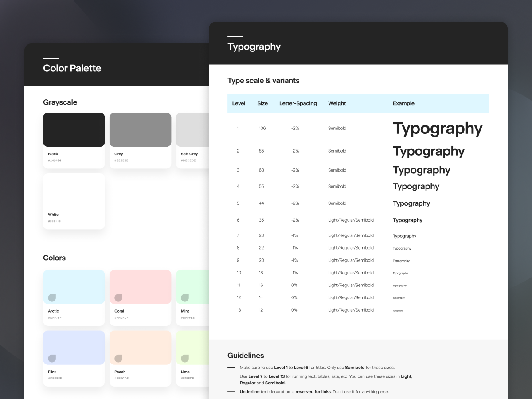Image resolution: width=532 pixels, height=399 pixels.
Task: Click the Example column header
Action: coord(403,103)
